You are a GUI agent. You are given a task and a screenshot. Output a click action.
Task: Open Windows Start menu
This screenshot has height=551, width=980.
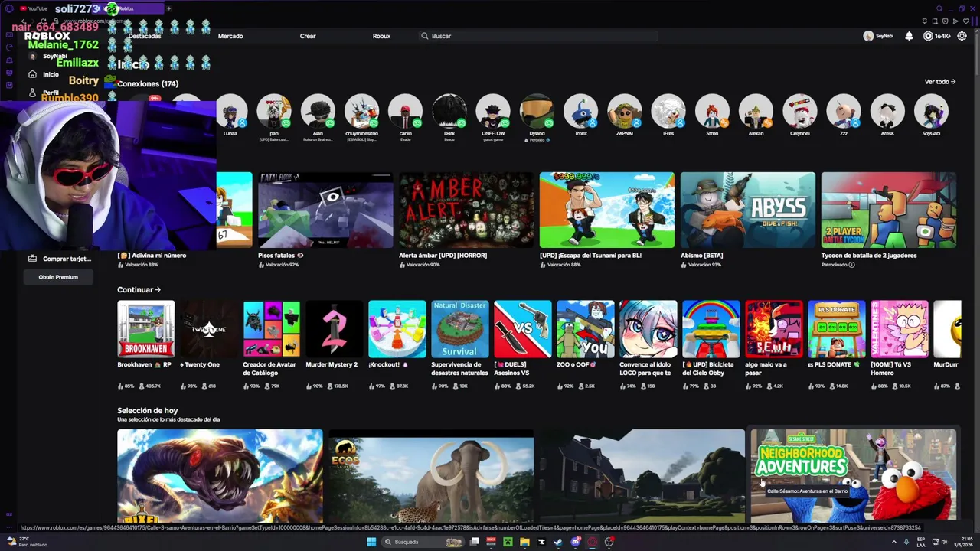click(371, 542)
